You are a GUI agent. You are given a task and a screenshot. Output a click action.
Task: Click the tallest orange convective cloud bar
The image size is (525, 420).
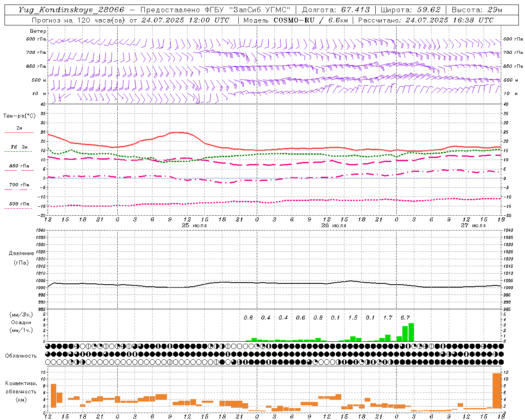pyautogui.click(x=497, y=390)
